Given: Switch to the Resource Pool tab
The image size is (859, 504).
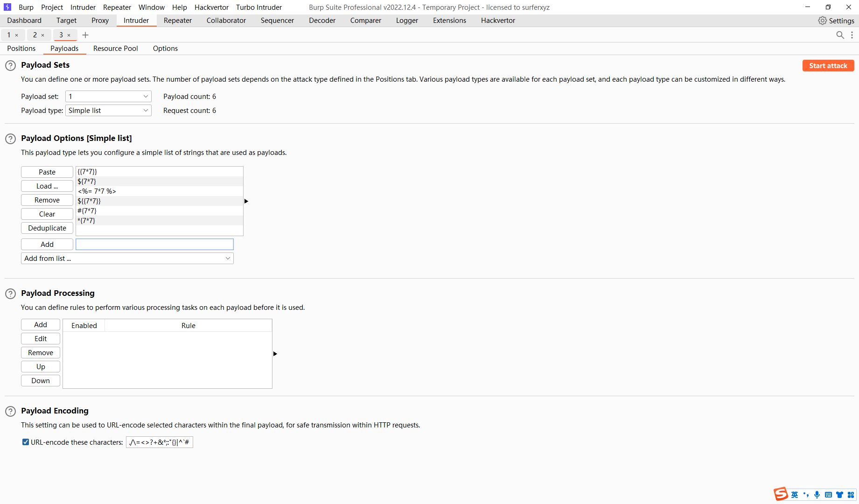Looking at the screenshot, I should click(x=116, y=49).
